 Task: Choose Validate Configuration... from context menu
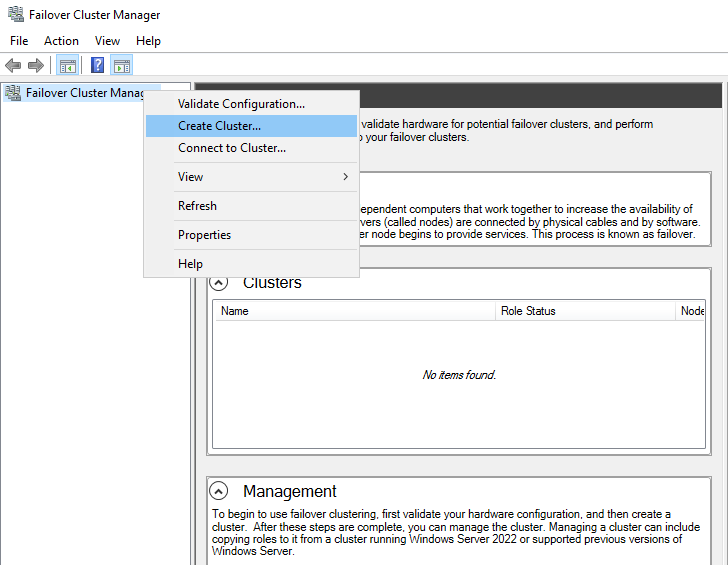coord(251,104)
